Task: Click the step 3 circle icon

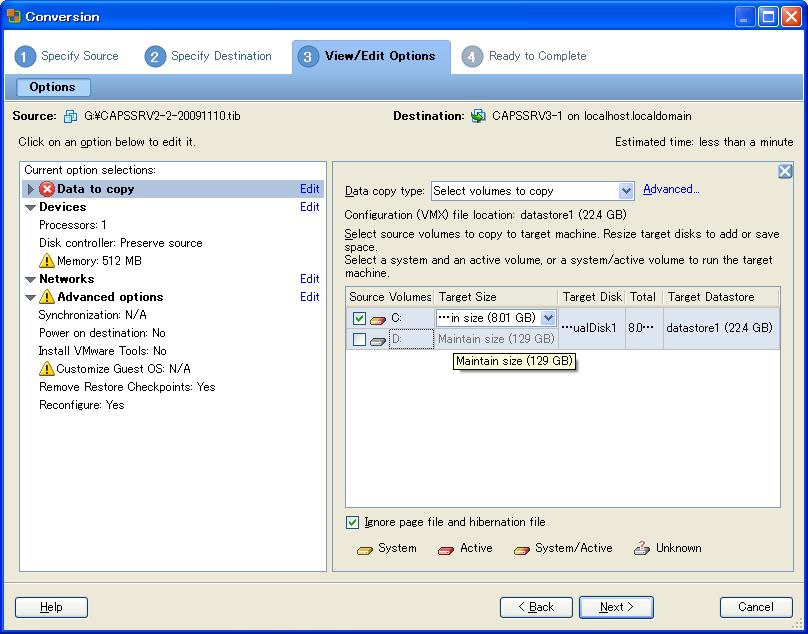Action: [x=308, y=57]
